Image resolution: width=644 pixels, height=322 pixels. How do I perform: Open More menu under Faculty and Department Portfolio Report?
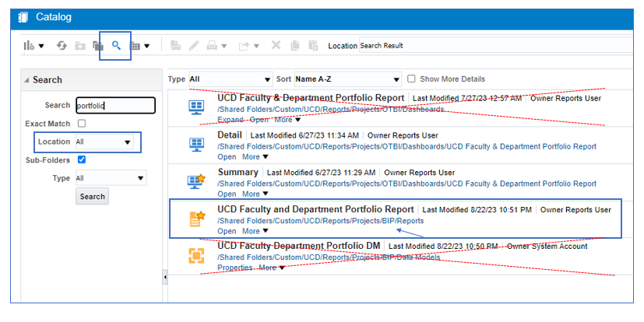point(255,231)
